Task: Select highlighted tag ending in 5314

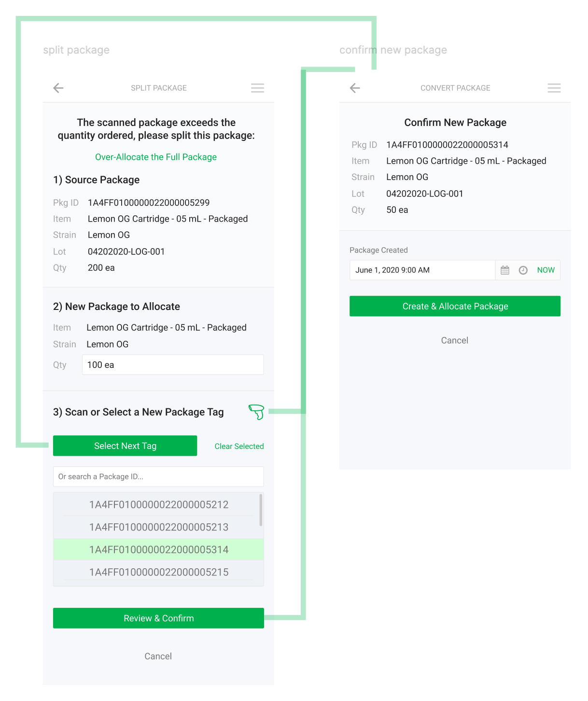Action: coord(158,549)
